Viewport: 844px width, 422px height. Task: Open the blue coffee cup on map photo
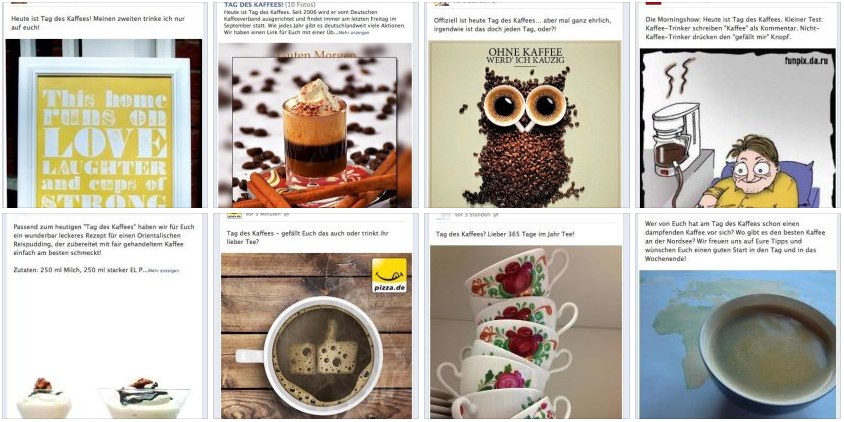click(737, 344)
